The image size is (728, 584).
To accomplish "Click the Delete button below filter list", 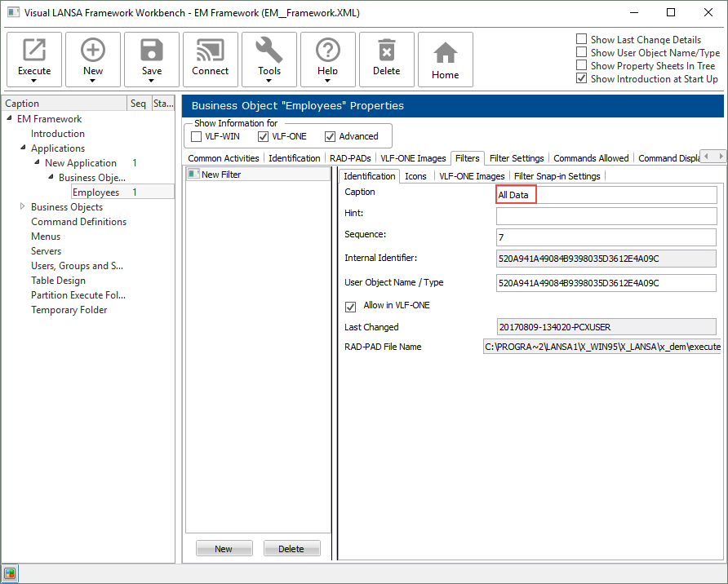I will coord(291,549).
